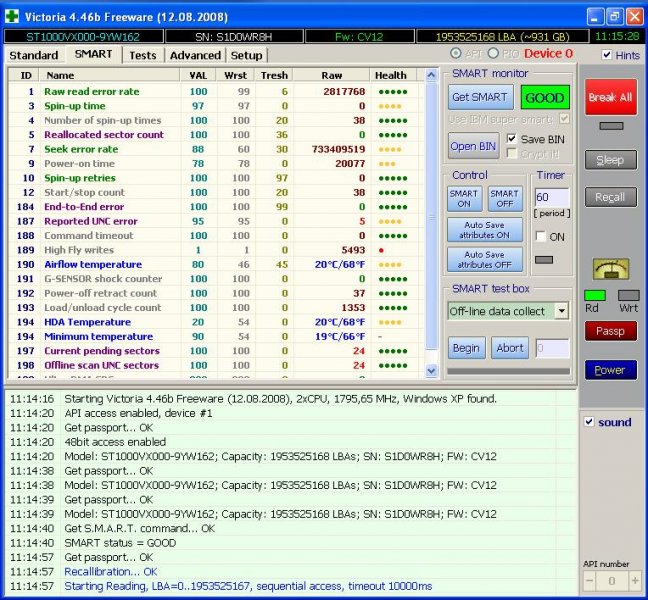Toggle the sound checkbox
This screenshot has height=600, width=648.
(590, 422)
